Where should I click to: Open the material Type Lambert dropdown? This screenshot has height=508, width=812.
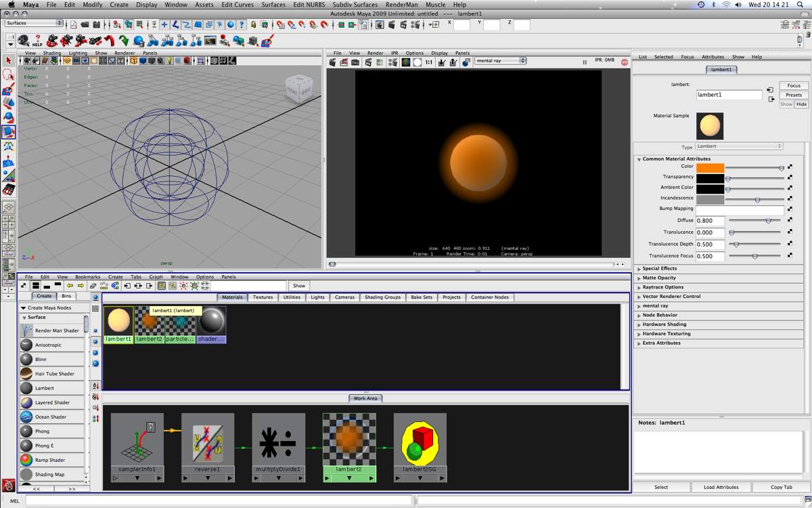739,146
